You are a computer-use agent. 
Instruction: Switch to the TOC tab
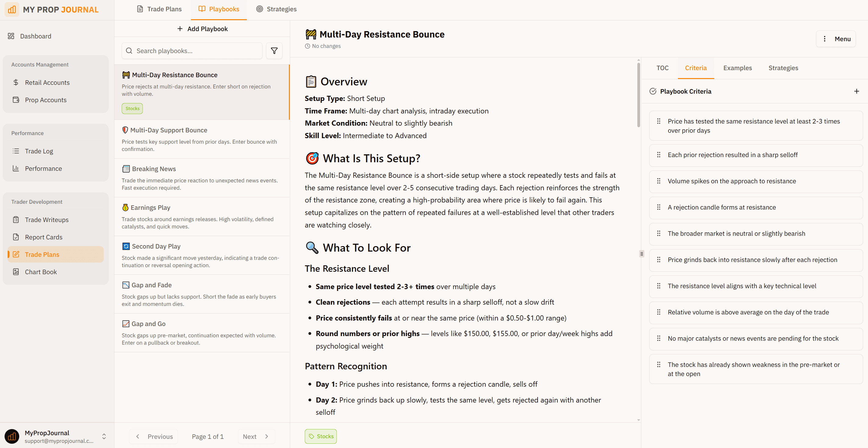point(662,68)
